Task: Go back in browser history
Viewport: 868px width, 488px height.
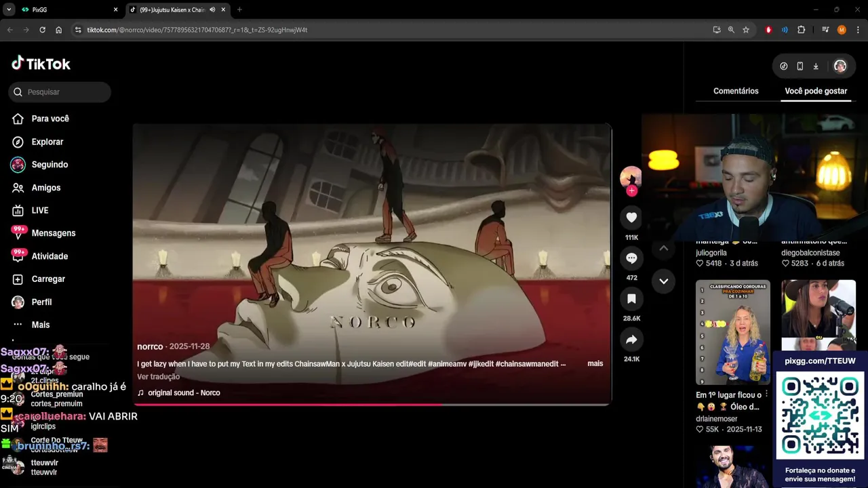Action: pos(10,30)
